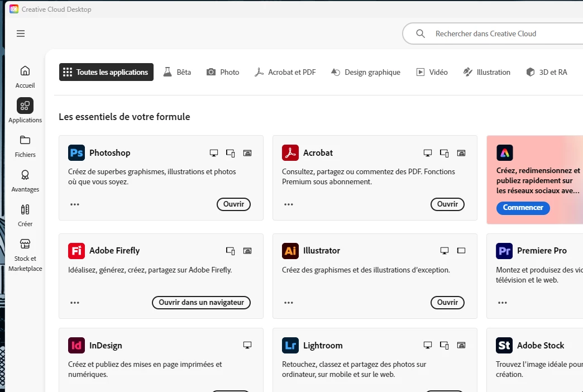This screenshot has height=392, width=583.
Task: Open Photoshop more options menu
Action: pyautogui.click(x=75, y=204)
